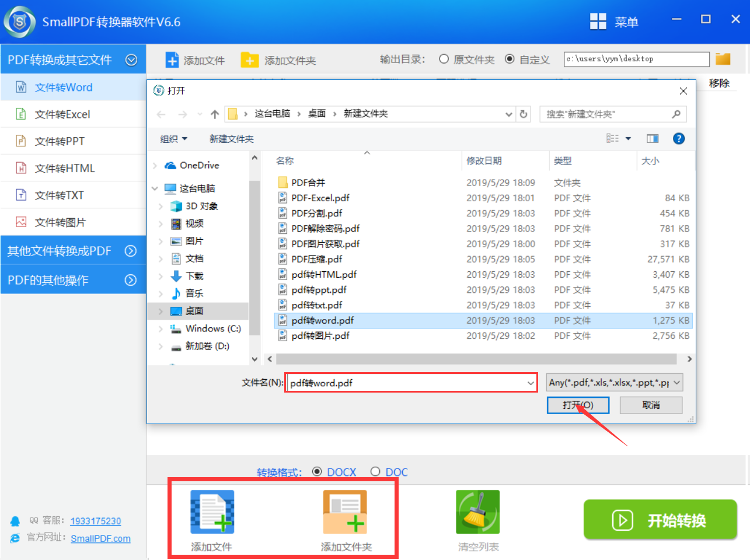Click the view layout icon in the dialog
750x560 pixels.
tap(612, 139)
